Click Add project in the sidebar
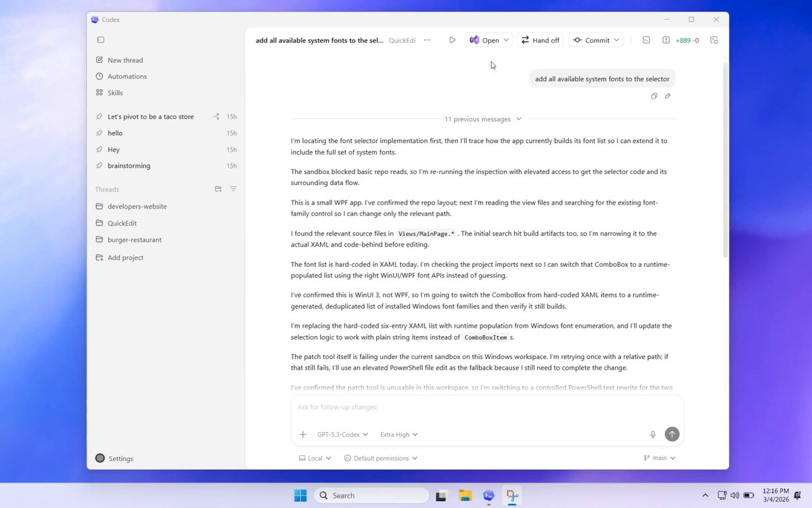Viewport: 812px width, 508px height. pyautogui.click(x=125, y=257)
